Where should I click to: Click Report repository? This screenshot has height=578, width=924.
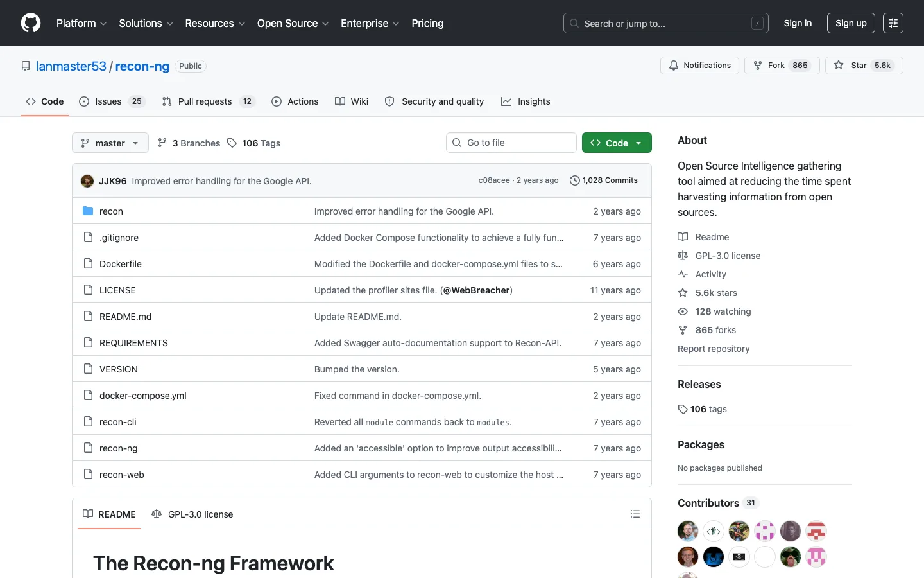[x=714, y=349]
